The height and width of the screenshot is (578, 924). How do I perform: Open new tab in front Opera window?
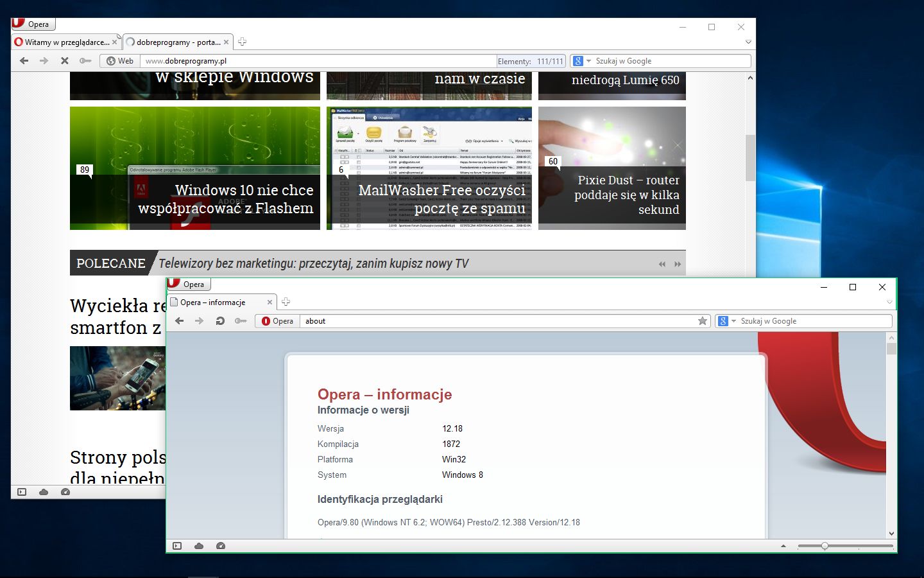[286, 302]
